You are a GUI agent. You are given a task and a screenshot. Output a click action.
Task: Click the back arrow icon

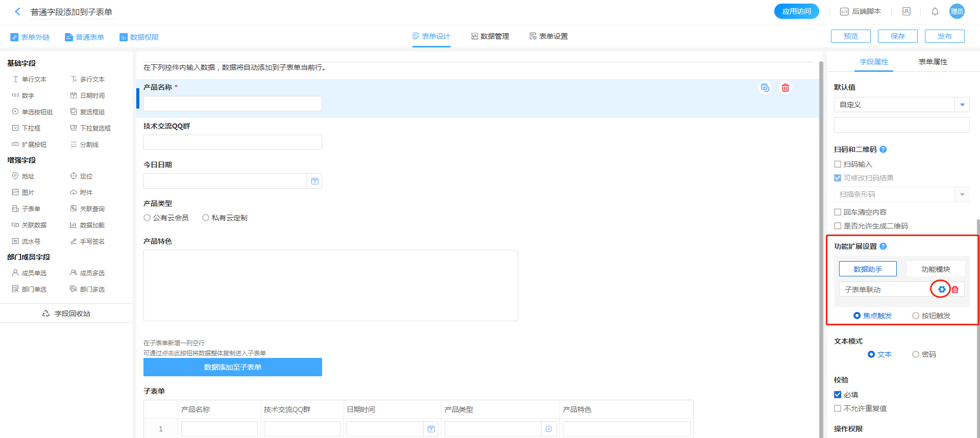tap(18, 11)
